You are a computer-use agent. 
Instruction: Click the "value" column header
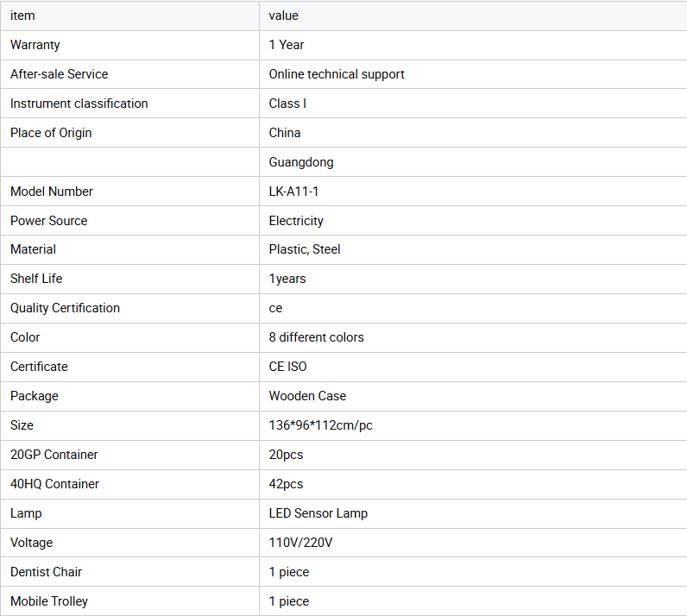tap(284, 16)
